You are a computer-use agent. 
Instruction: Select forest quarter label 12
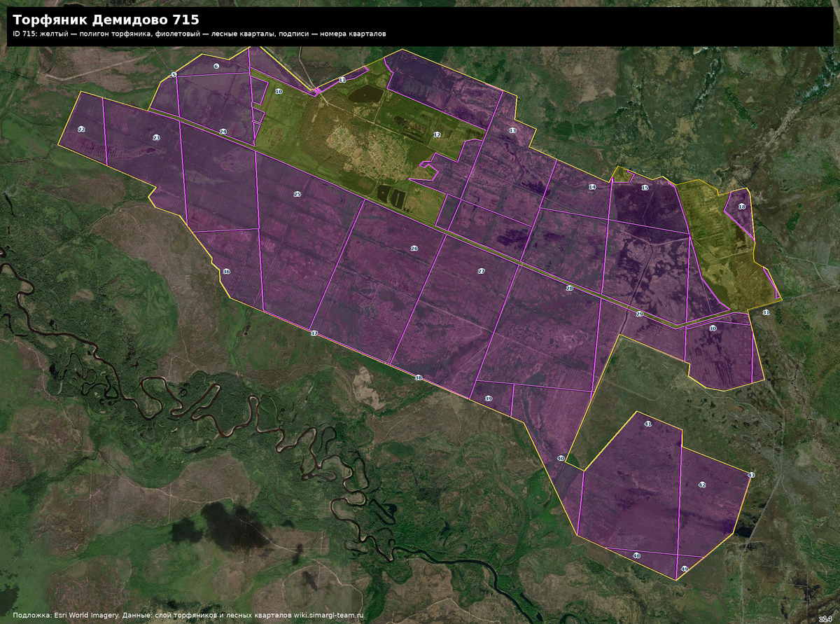point(437,134)
